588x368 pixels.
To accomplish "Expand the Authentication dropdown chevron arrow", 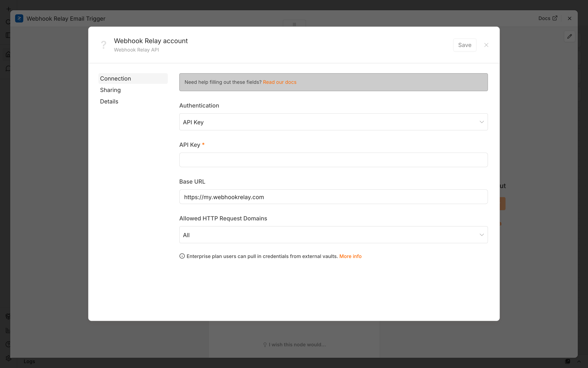I will (x=482, y=122).
